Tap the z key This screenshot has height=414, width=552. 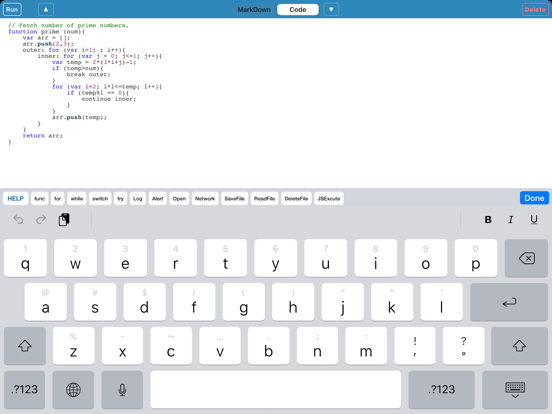74,346
